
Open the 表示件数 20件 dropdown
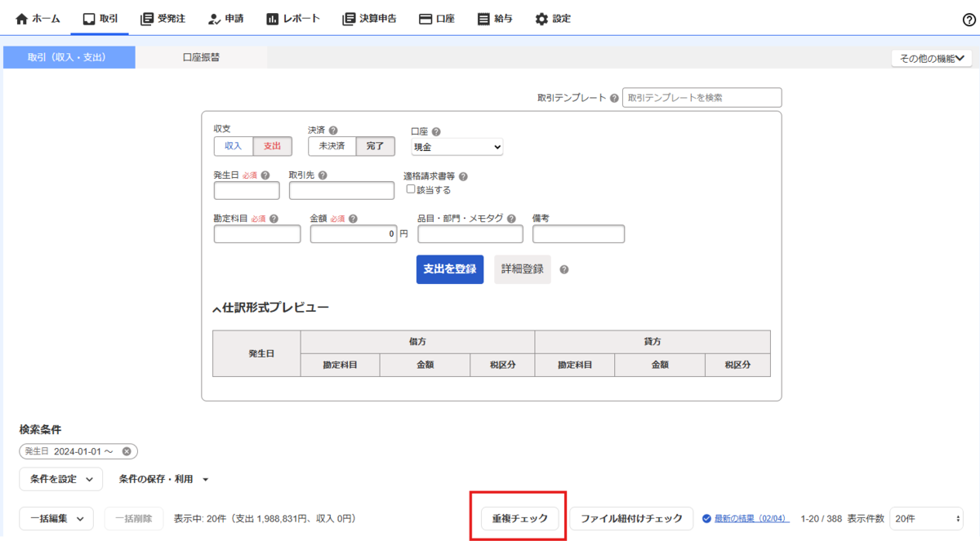click(x=926, y=518)
